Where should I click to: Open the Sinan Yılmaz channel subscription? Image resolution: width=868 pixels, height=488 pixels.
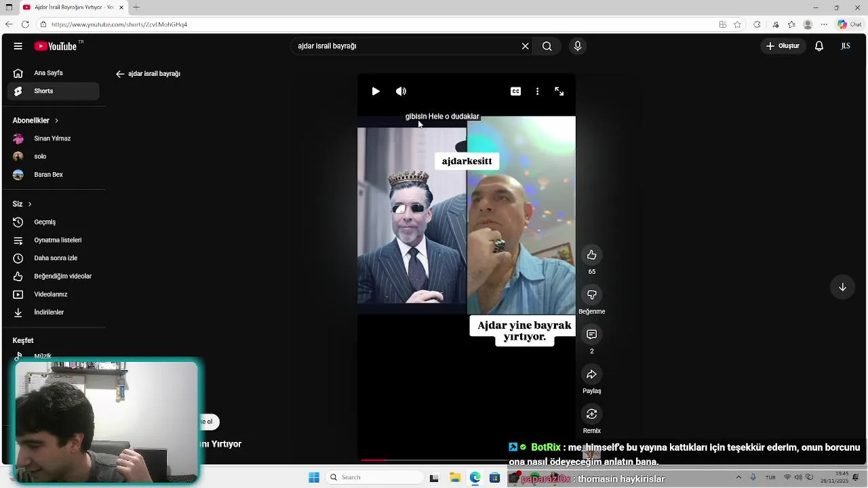54,138
